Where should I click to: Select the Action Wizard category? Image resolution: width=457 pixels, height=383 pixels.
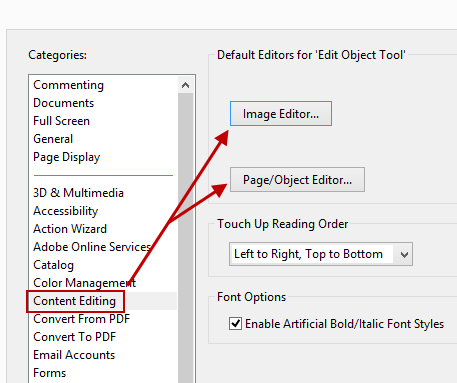click(x=70, y=229)
